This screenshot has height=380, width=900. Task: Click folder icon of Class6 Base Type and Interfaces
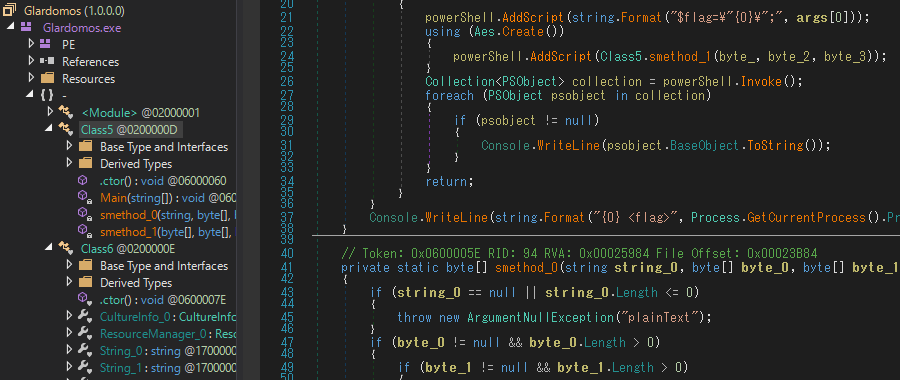85,265
